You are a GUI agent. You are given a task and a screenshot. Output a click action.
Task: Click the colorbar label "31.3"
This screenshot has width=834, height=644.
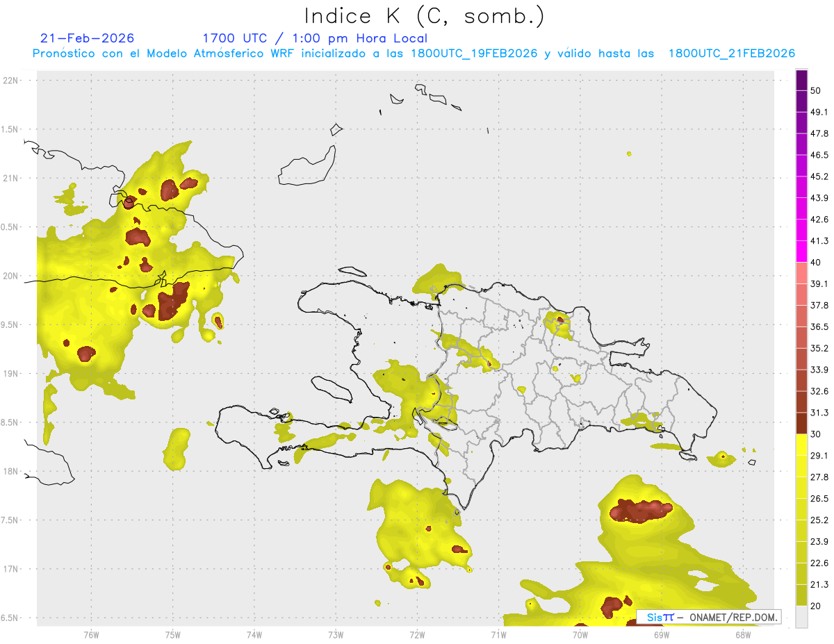(x=819, y=413)
